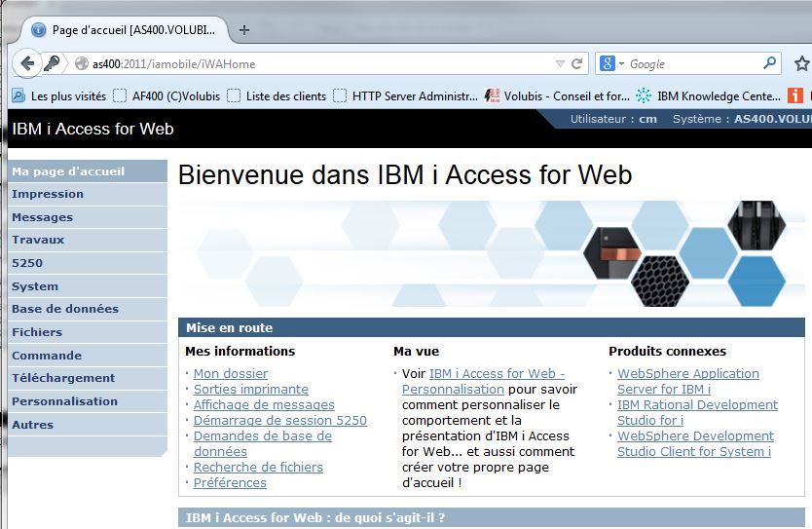Image resolution: width=812 pixels, height=529 pixels.
Task: Open IBM Rational Development Studio for i link
Action: pos(697,412)
